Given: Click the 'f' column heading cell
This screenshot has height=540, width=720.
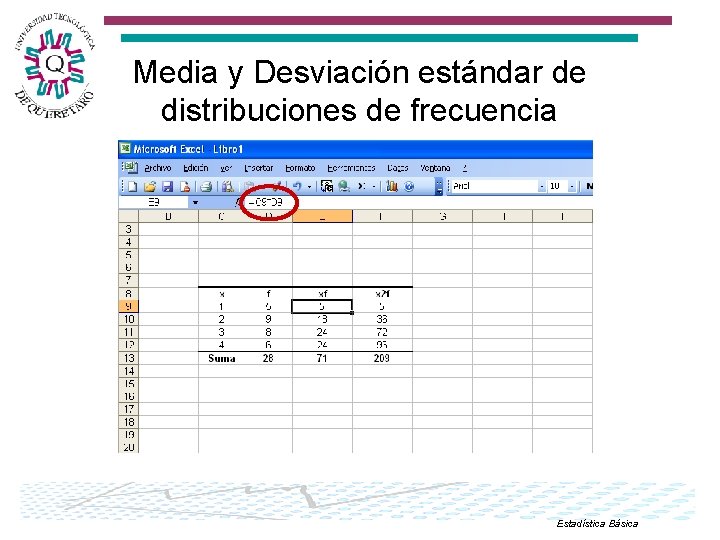Looking at the screenshot, I should pyautogui.click(x=269, y=293).
